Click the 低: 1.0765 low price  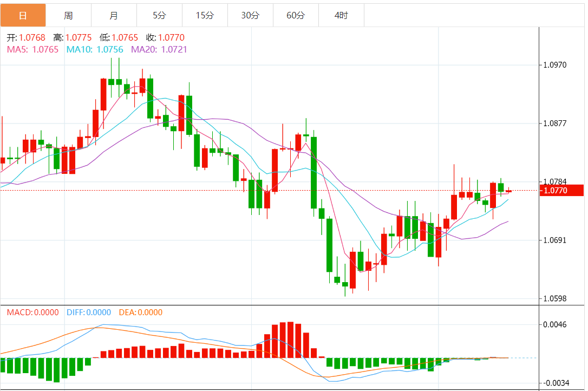click(119, 37)
